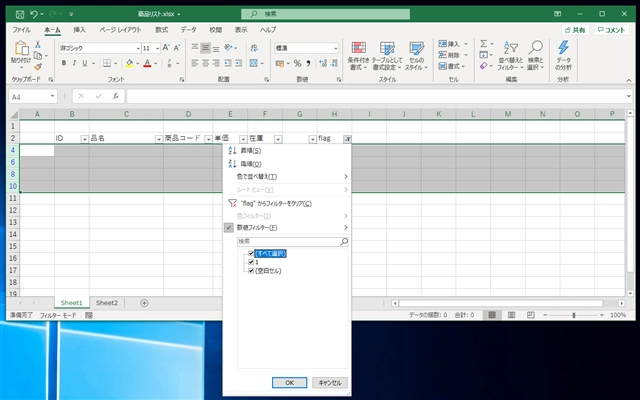The image size is (640, 400).
Task: Confirm filter with OK button
Action: (x=289, y=382)
